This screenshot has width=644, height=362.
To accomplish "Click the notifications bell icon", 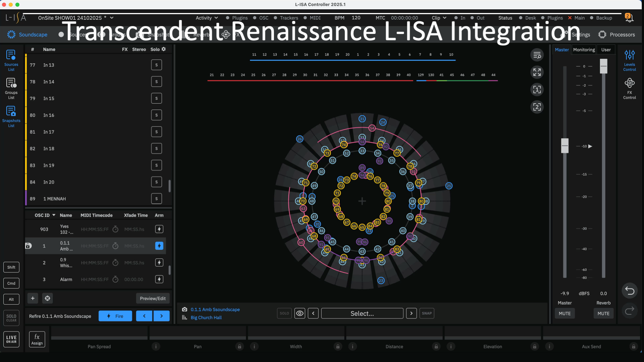I will (629, 18).
